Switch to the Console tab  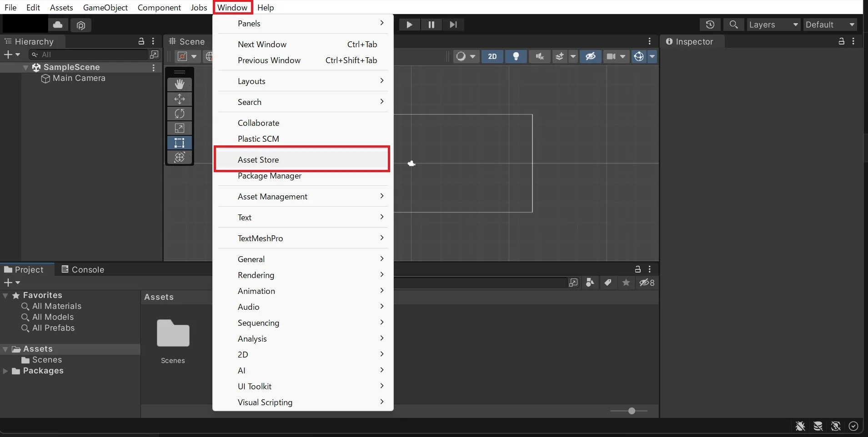pos(83,269)
